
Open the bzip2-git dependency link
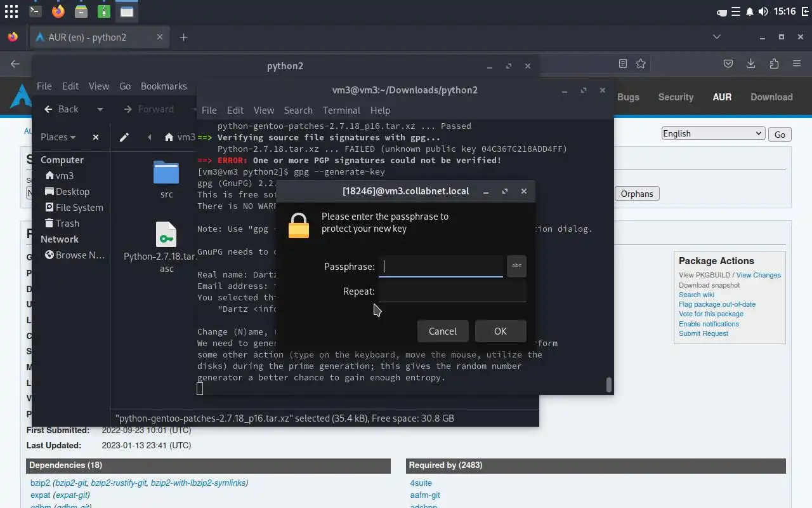(x=70, y=483)
